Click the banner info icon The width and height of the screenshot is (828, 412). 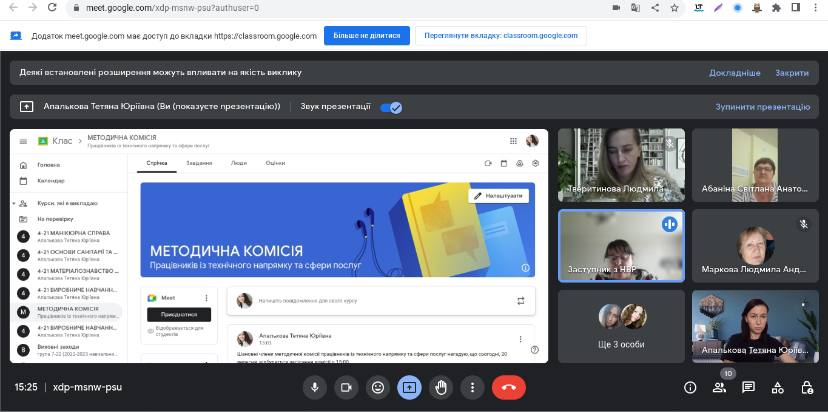tap(525, 268)
